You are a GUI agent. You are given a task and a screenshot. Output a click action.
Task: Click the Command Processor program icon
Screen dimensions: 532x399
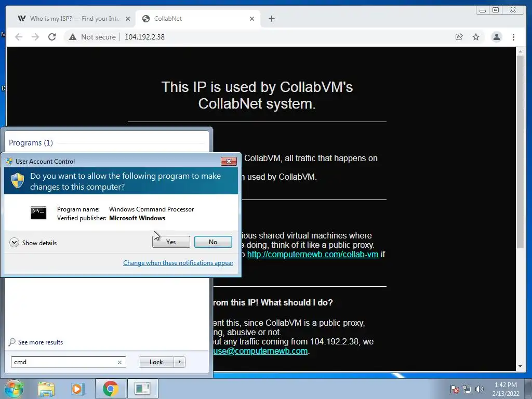38,212
